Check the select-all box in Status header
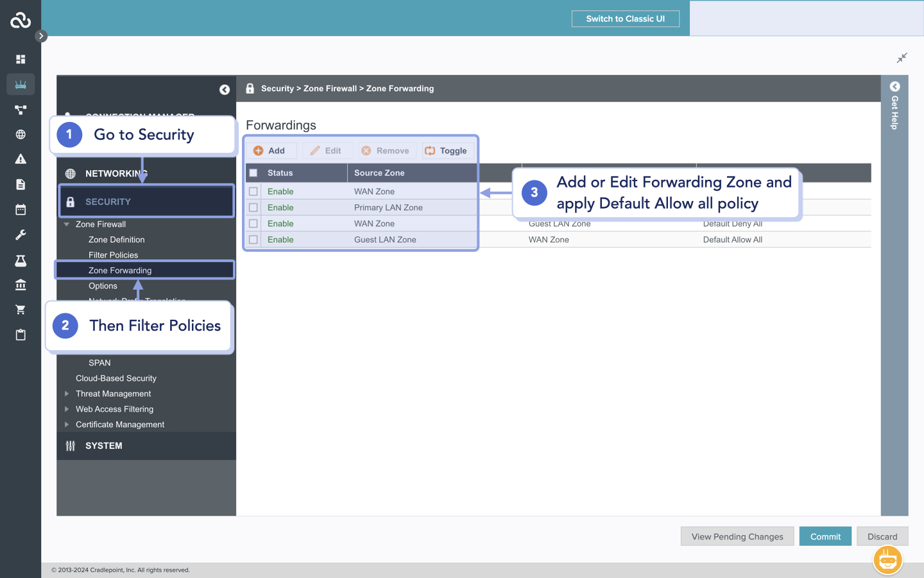 click(253, 172)
